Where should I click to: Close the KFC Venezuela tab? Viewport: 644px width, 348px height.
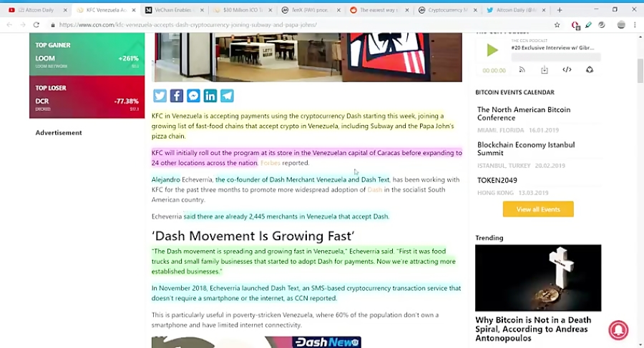tap(134, 10)
